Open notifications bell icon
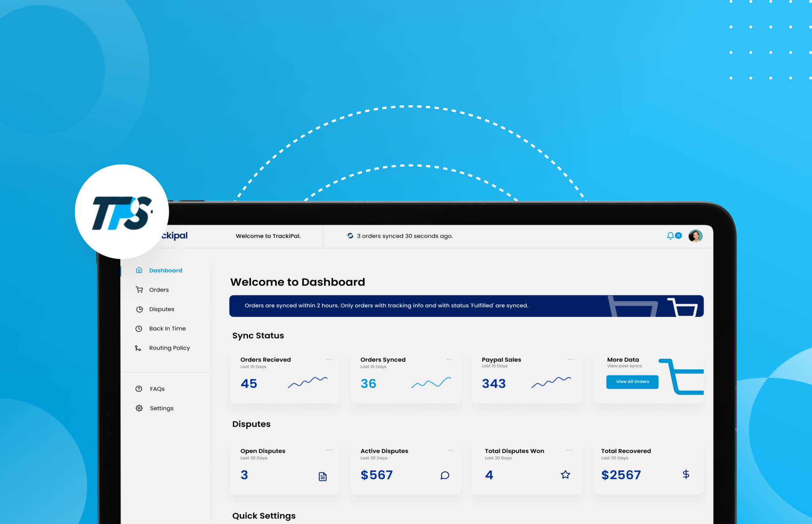The width and height of the screenshot is (812, 524). pyautogui.click(x=670, y=236)
